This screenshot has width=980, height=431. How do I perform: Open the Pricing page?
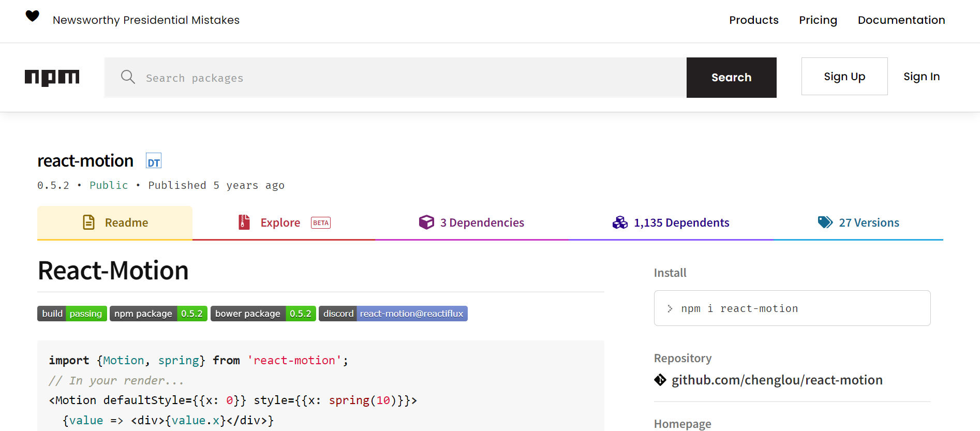click(818, 20)
